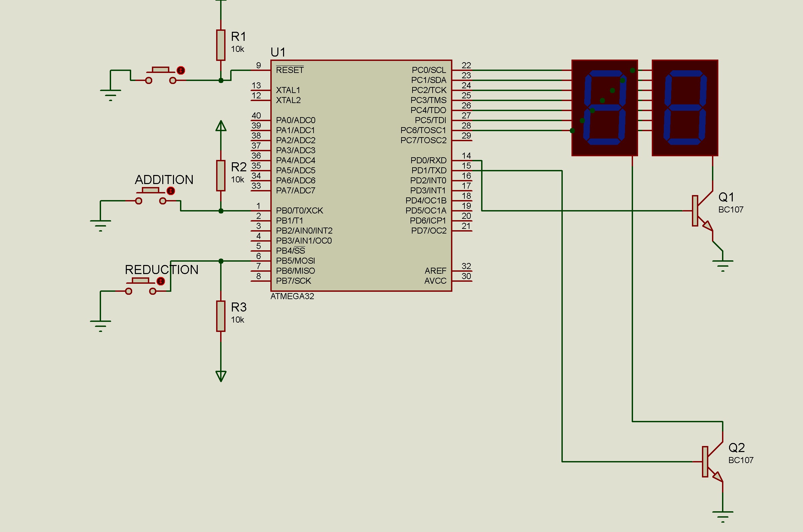This screenshot has height=532, width=803.
Task: Click the Q2 BC107 value text
Action: (x=741, y=460)
